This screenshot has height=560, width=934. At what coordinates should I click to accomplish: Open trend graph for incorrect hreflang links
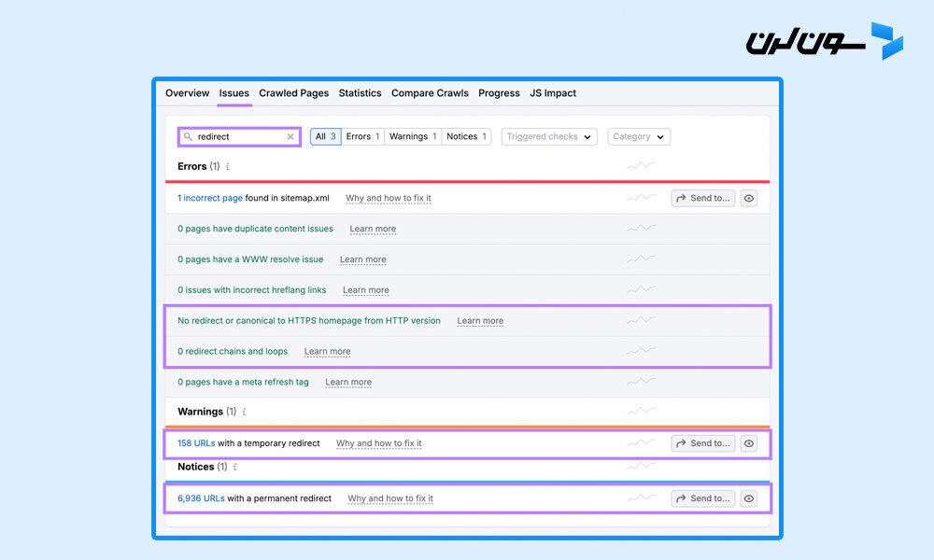[x=642, y=289]
